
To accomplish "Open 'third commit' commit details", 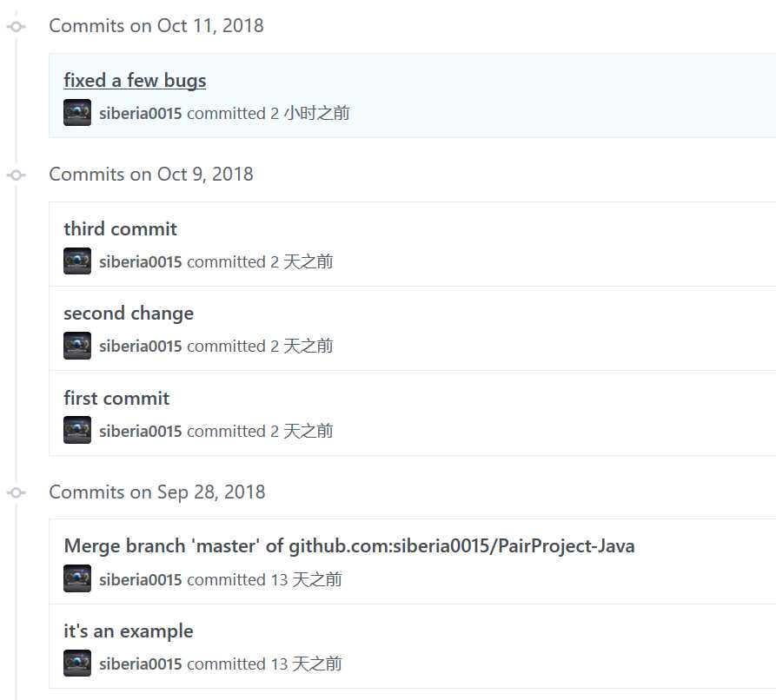I will (x=120, y=228).
